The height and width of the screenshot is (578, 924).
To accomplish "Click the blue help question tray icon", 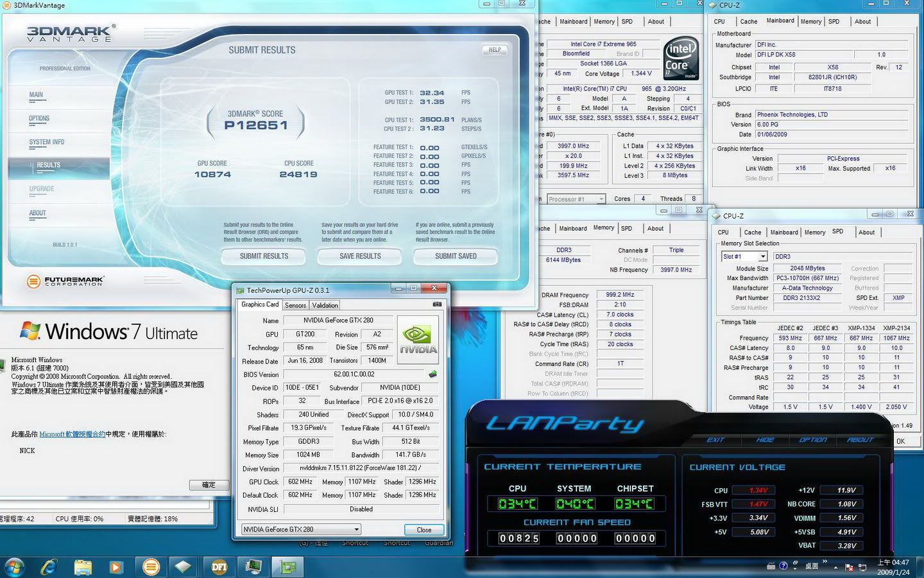I will (783, 566).
